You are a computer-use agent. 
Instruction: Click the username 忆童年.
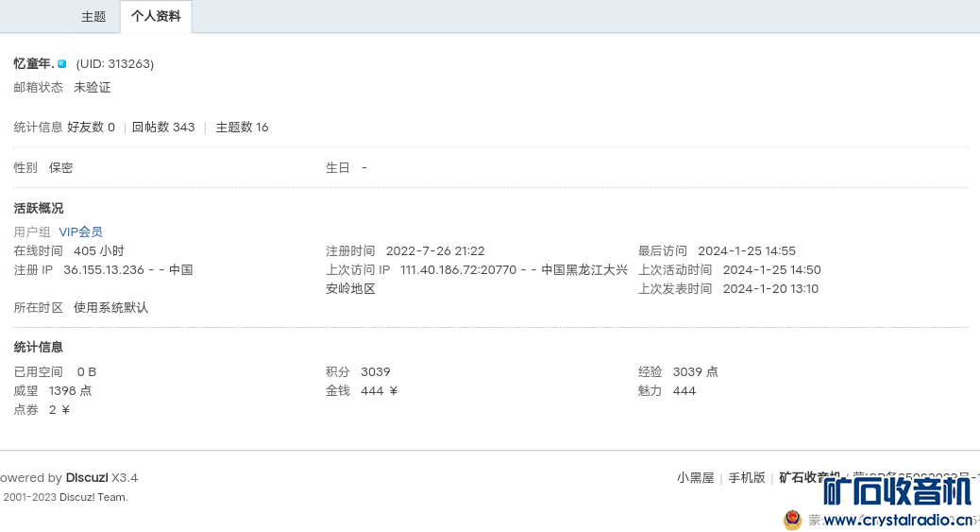point(33,64)
